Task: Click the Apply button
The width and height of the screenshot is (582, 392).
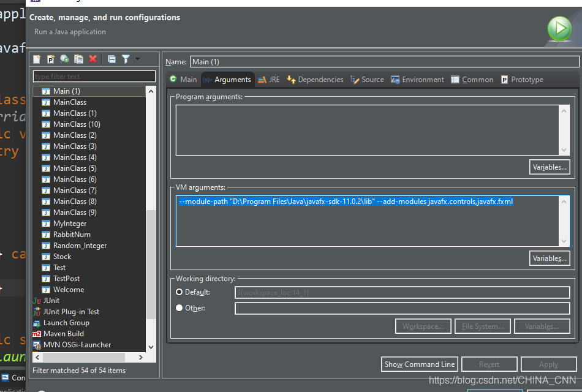Action: [548, 364]
